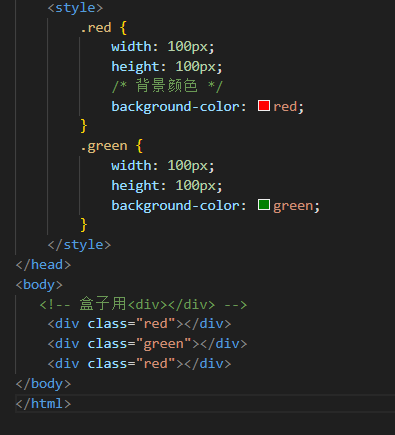Click the last div with class red
The image size is (395, 435).
point(139,364)
